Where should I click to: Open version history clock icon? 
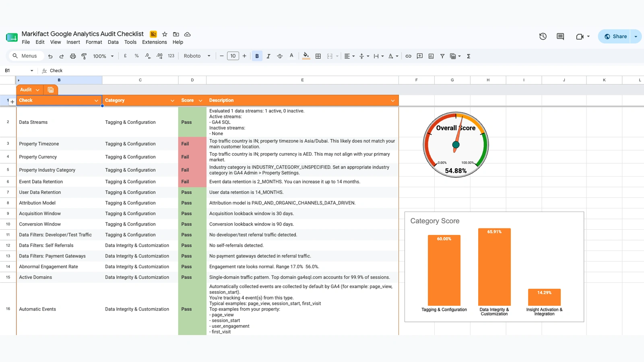[x=543, y=36]
